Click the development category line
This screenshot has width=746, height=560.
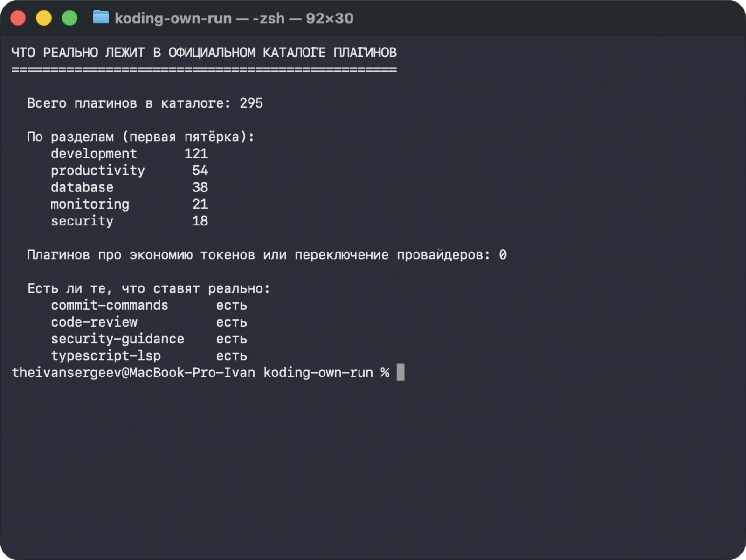click(x=129, y=154)
